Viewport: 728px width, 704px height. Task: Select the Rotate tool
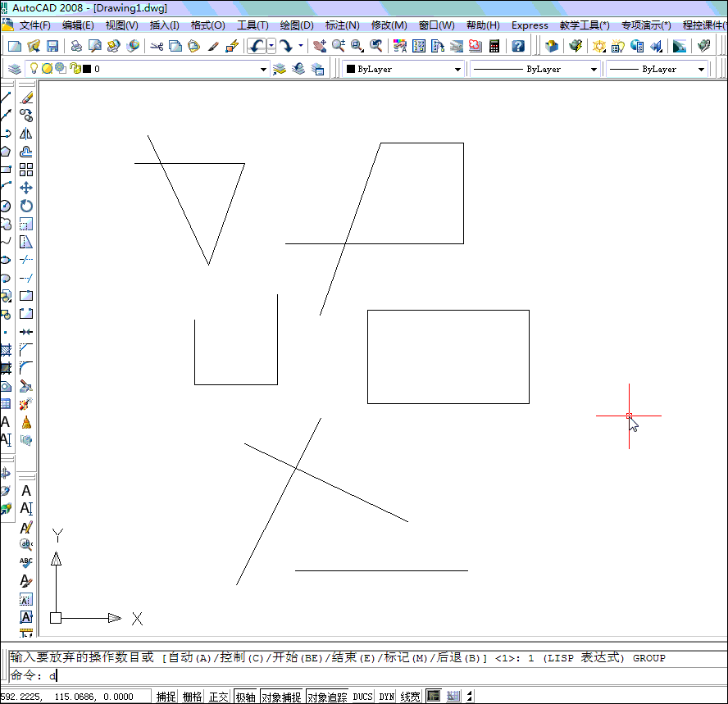pos(26,206)
